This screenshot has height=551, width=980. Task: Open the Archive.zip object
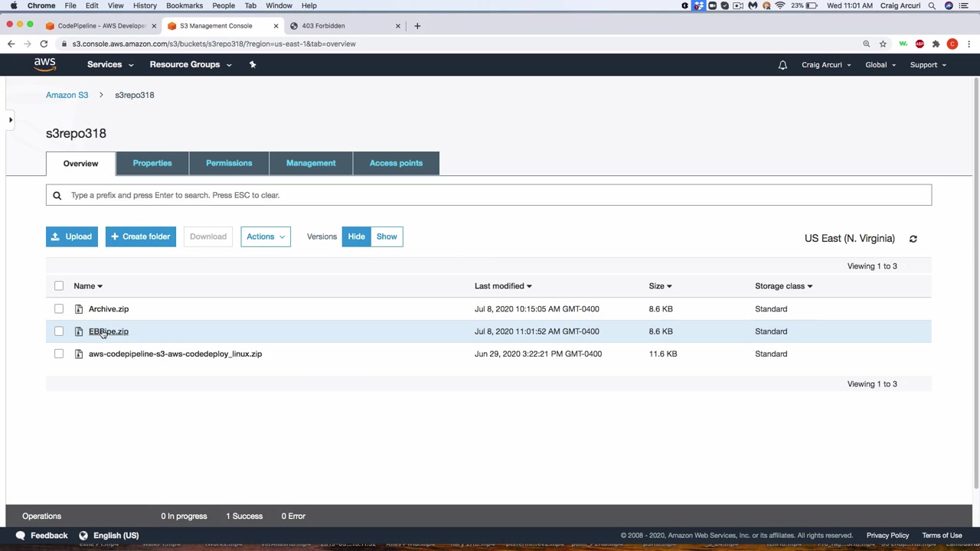pos(109,309)
